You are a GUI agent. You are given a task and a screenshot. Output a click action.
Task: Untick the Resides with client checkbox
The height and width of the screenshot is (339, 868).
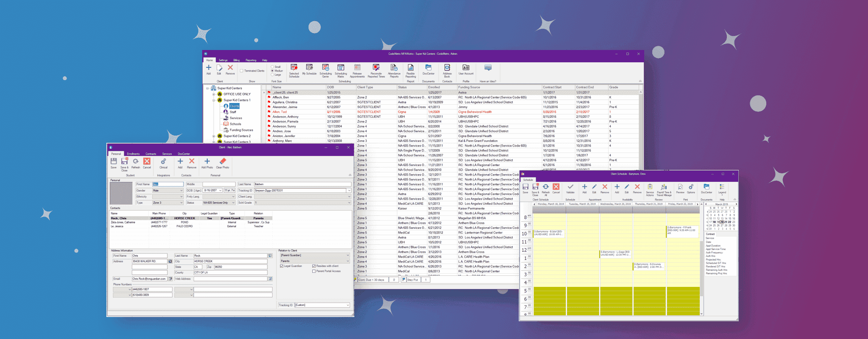click(314, 266)
